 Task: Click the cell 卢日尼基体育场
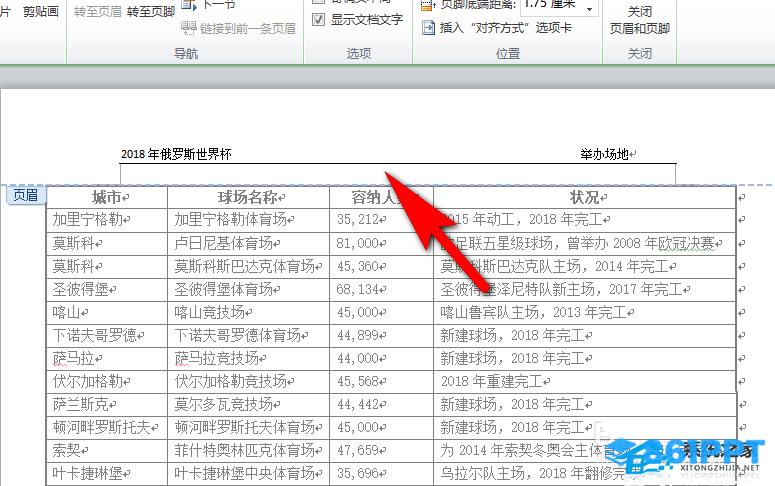coord(249,243)
